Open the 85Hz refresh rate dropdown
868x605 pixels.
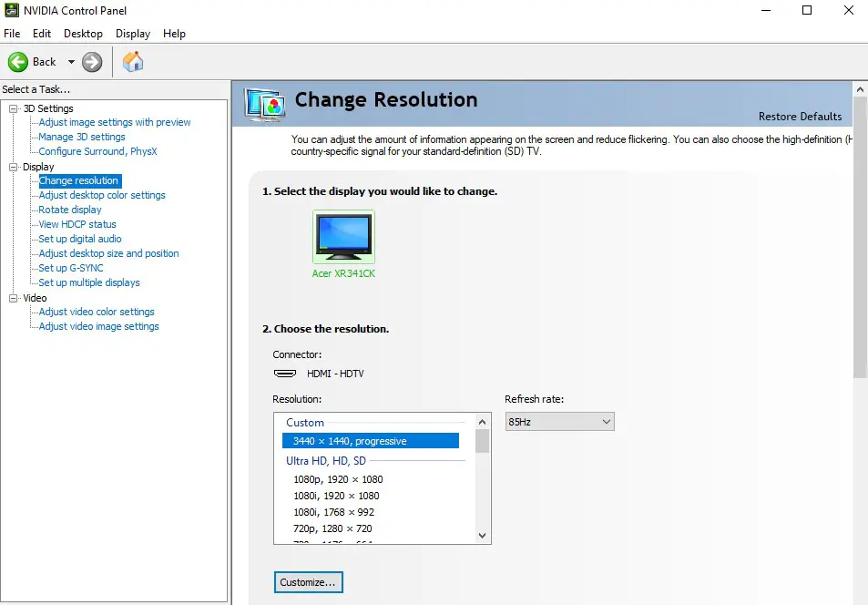click(x=559, y=422)
